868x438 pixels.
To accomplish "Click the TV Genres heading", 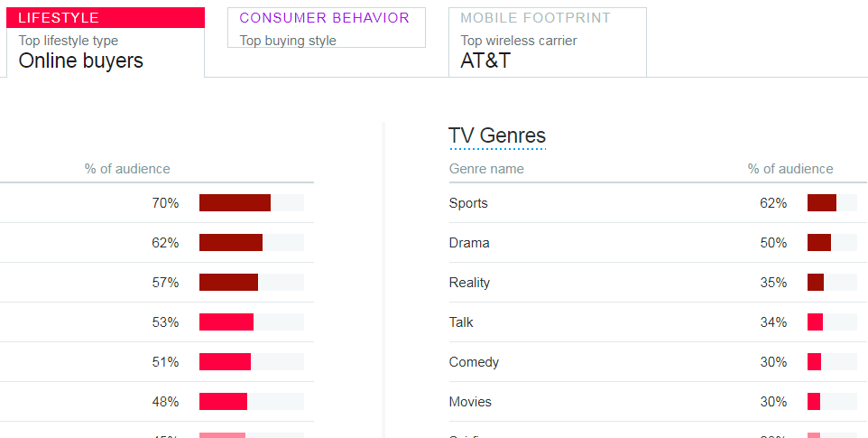I will tap(497, 135).
